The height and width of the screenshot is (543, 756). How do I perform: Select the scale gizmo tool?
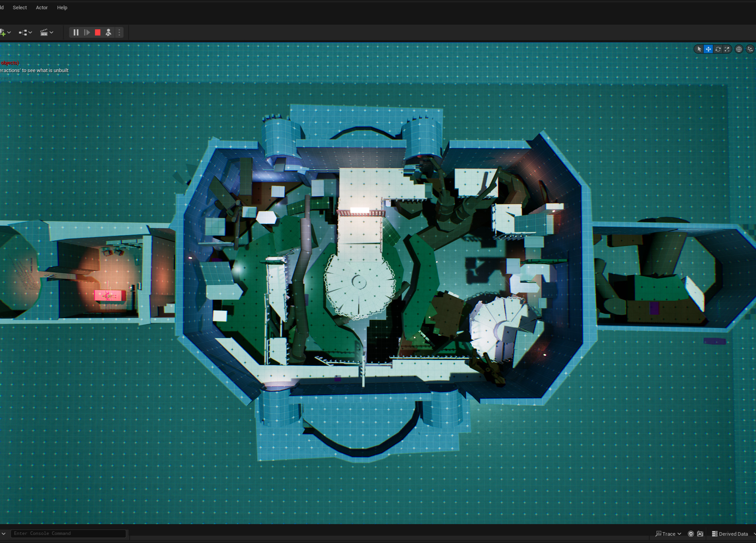pyautogui.click(x=727, y=49)
